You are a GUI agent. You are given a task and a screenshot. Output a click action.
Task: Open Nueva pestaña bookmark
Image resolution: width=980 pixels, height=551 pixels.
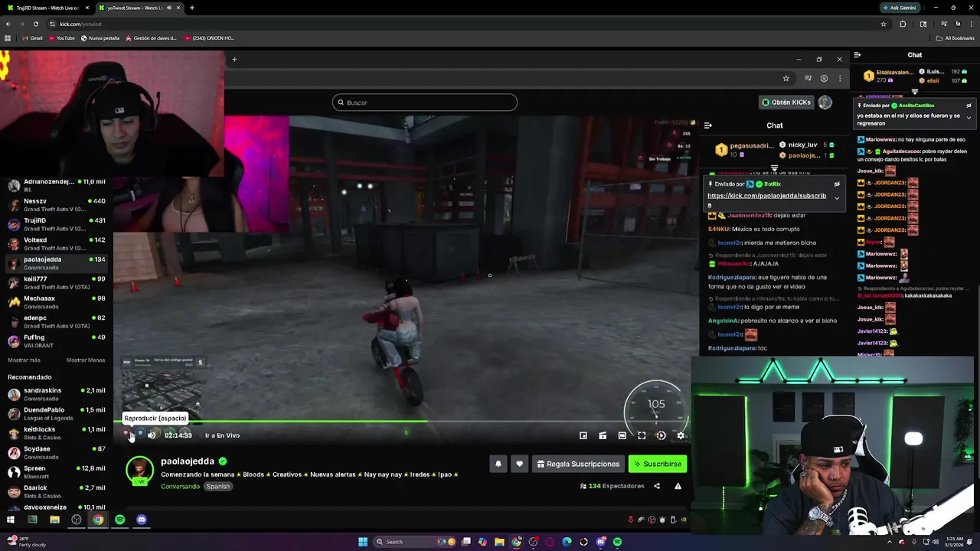click(100, 38)
